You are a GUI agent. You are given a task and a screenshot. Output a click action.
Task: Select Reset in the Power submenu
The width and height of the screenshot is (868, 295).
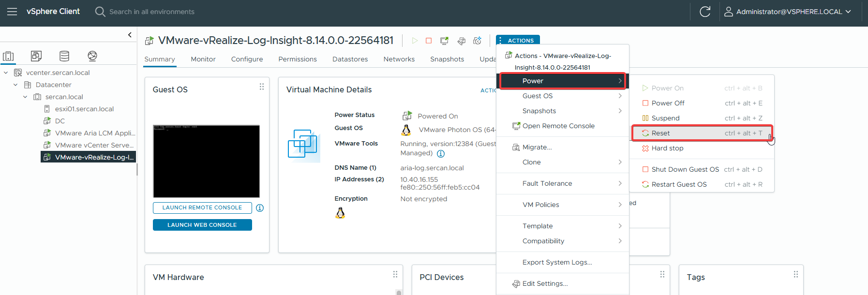tap(660, 133)
